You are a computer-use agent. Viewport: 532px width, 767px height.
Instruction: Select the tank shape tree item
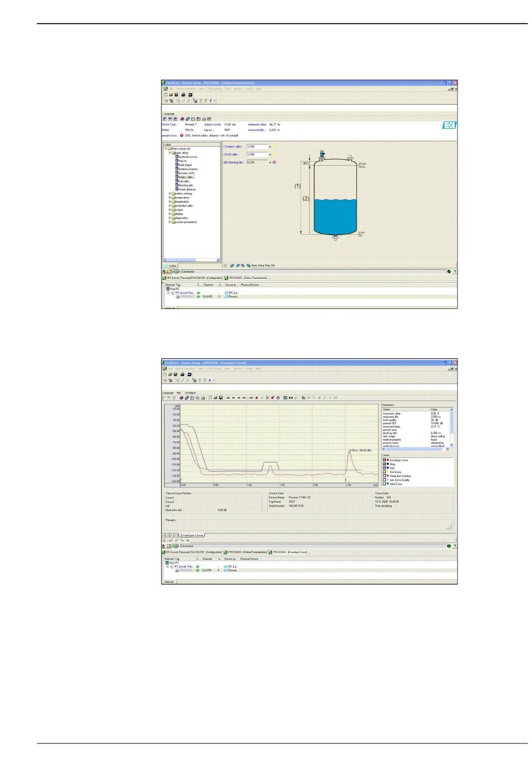185,165
